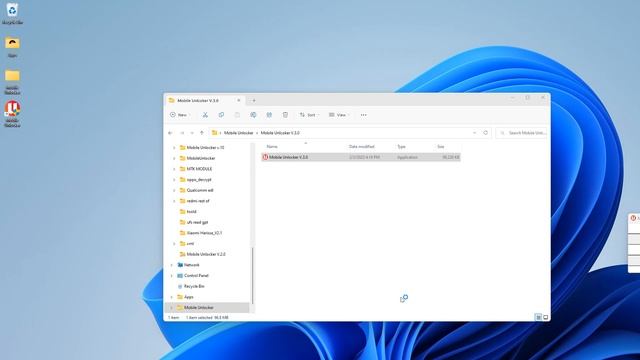Open the recent locations chevron
640x360 pixels.
point(192,133)
